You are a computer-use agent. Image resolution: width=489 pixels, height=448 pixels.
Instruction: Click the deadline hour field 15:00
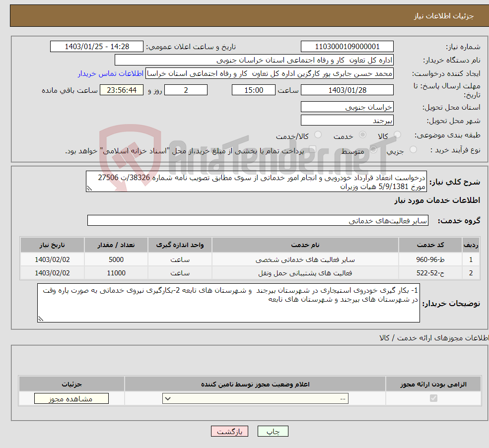pyautogui.click(x=254, y=90)
